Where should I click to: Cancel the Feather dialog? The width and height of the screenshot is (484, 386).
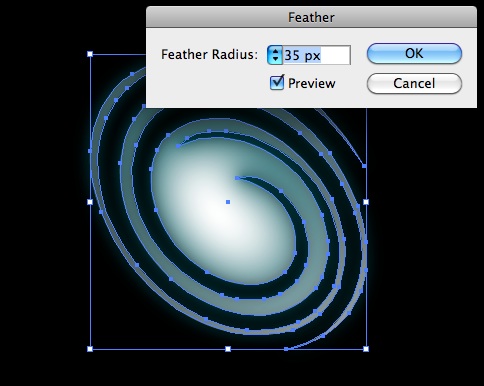[x=414, y=83]
